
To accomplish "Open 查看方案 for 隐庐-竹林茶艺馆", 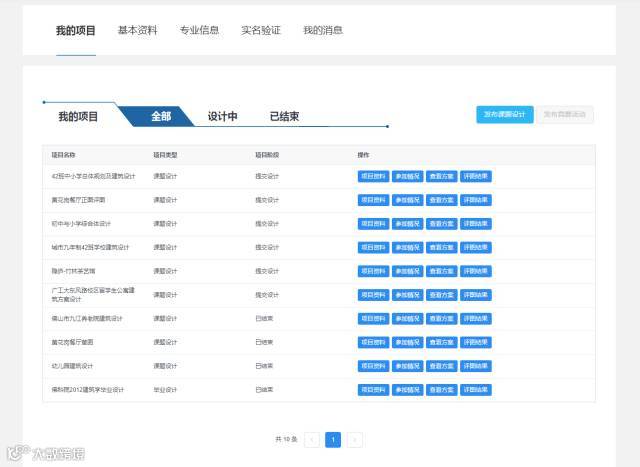I will (x=442, y=271).
